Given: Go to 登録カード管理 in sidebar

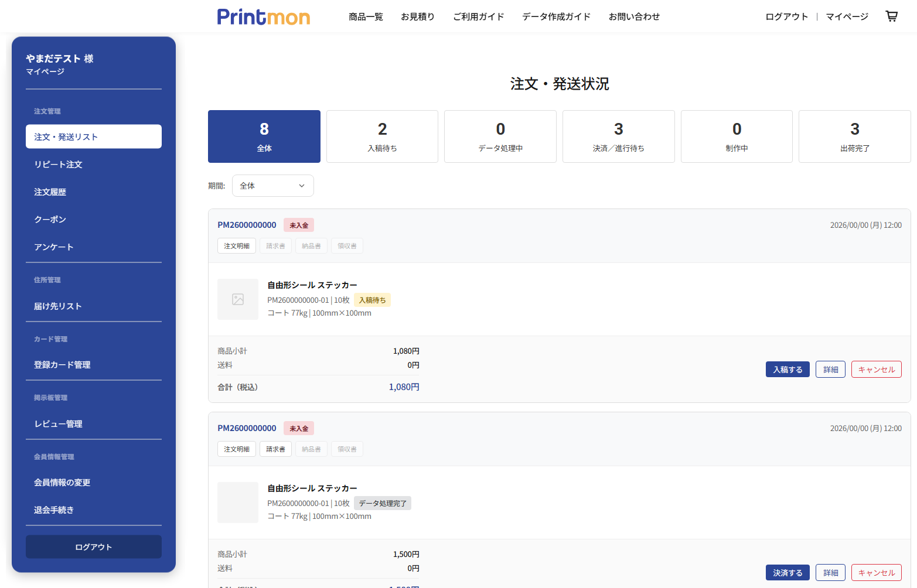Looking at the screenshot, I should point(62,365).
